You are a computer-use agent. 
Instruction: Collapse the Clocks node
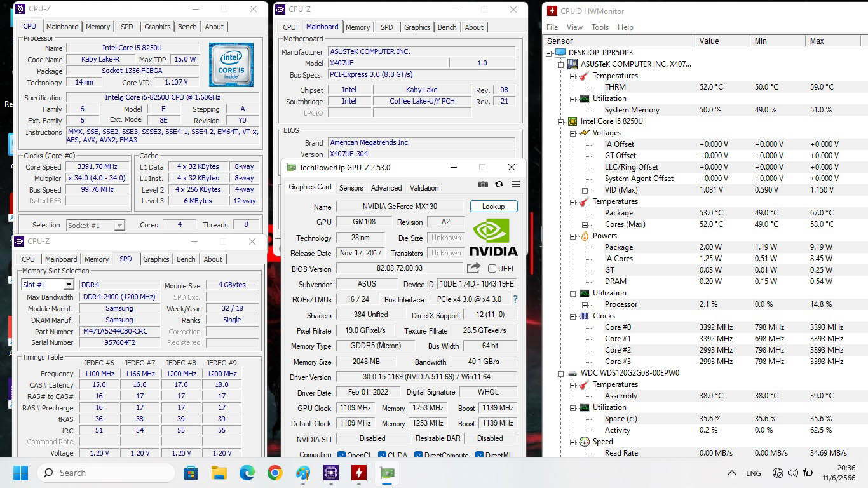point(573,316)
